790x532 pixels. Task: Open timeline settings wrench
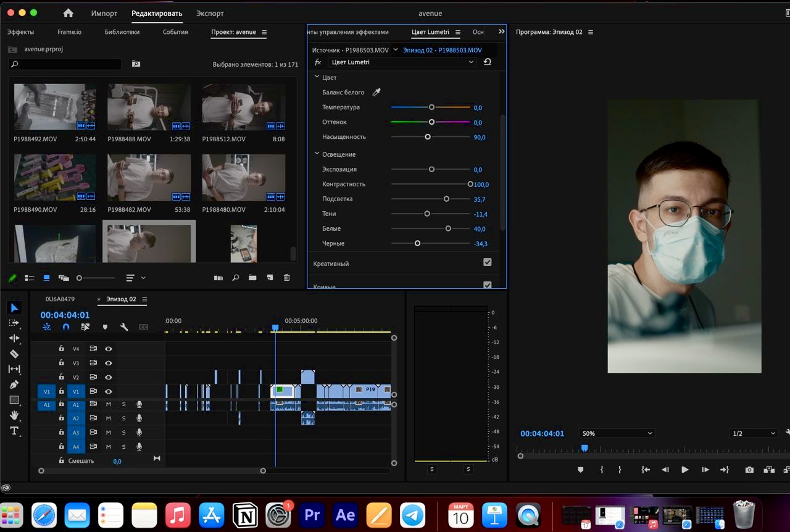click(124, 327)
